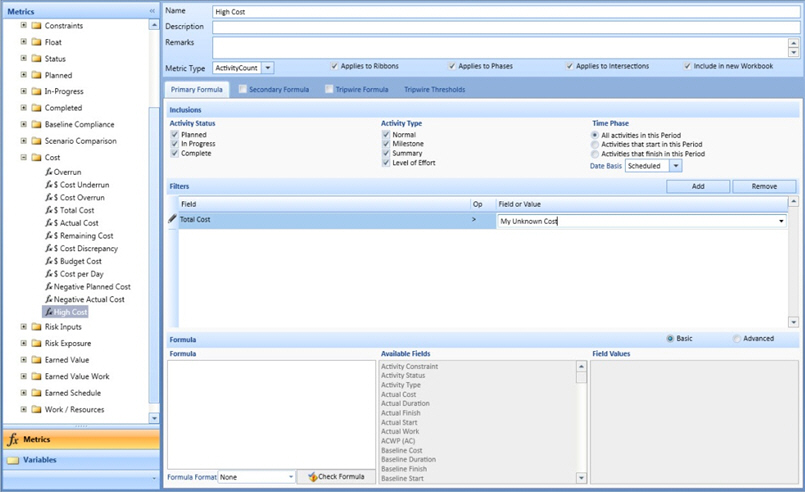Open the Metric Type dropdown
Screen dimensions: 805x492
pyautogui.click(x=269, y=68)
